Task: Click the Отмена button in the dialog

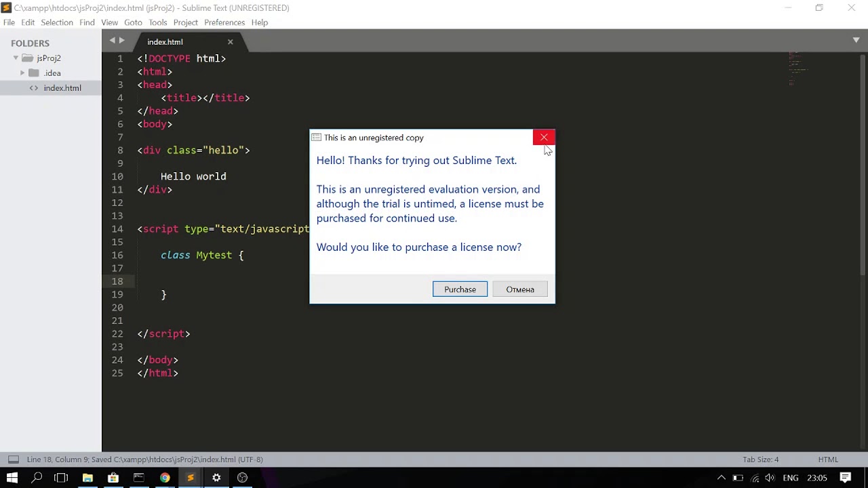Action: [x=520, y=289]
